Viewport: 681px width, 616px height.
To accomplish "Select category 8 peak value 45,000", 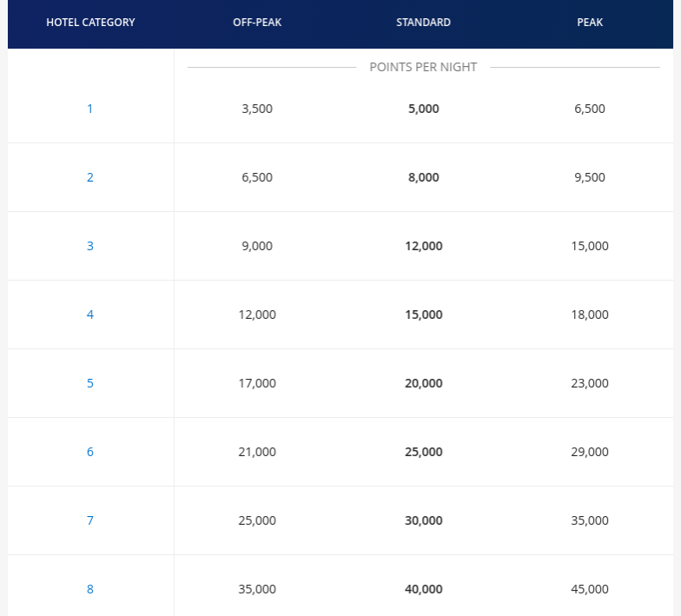I will pyautogui.click(x=590, y=589).
